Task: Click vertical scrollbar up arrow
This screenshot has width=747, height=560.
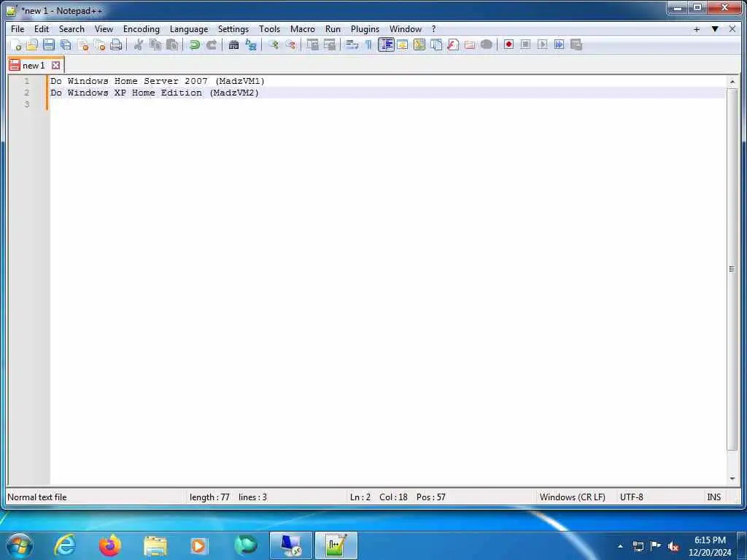Action: 732,82
